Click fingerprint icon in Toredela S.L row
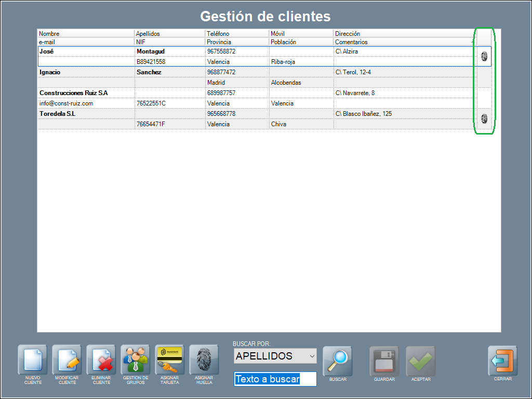This screenshot has height=399, width=532. tap(484, 118)
